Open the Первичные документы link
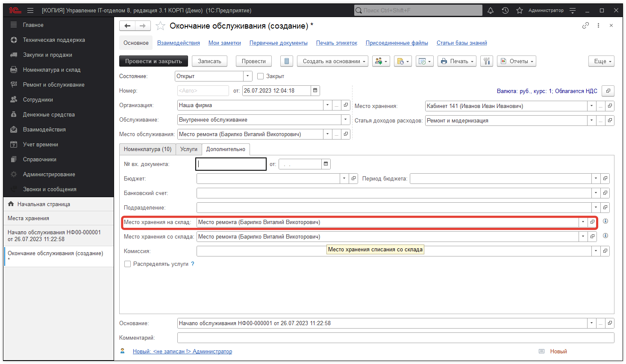 pyautogui.click(x=278, y=43)
